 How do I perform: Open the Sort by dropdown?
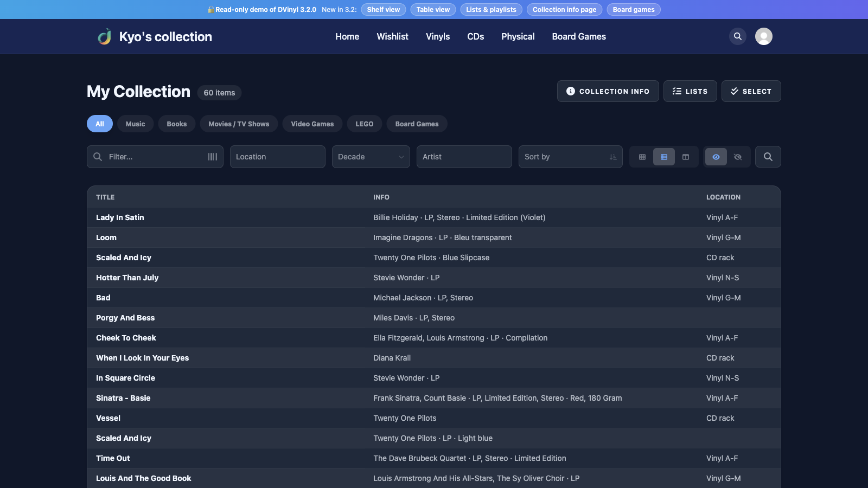tap(571, 157)
